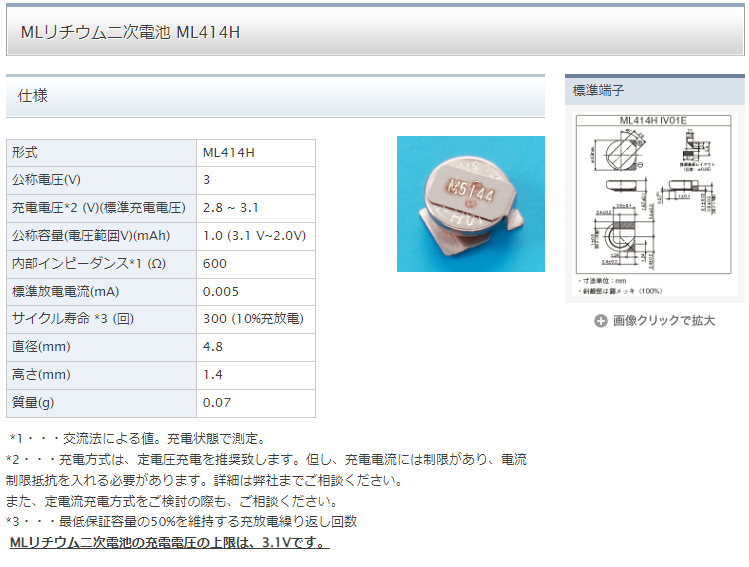Select the 直径(mm) row label
The height and width of the screenshot is (567, 749).
(101, 347)
